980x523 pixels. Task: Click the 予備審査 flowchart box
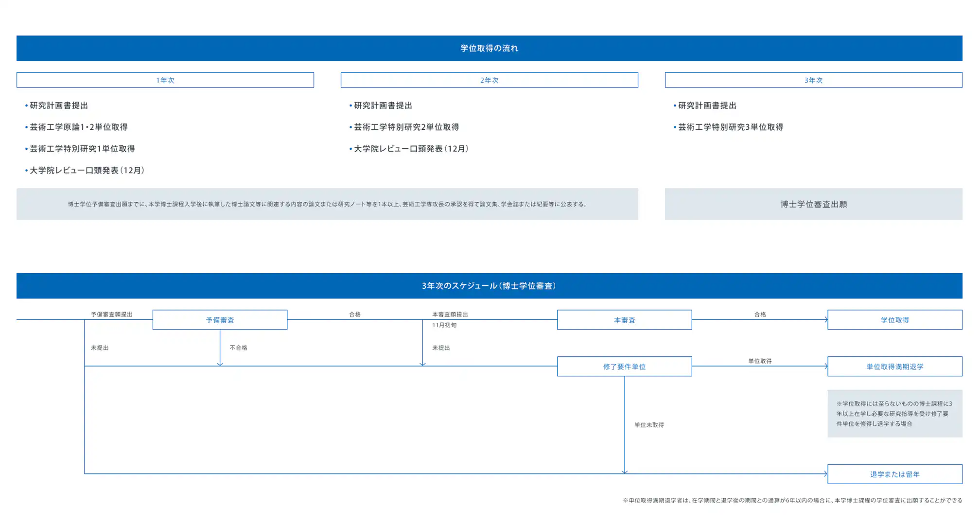220,320
